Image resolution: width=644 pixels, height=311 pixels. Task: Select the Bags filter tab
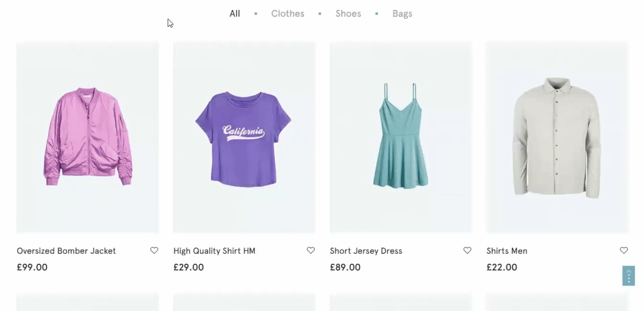[x=402, y=14]
